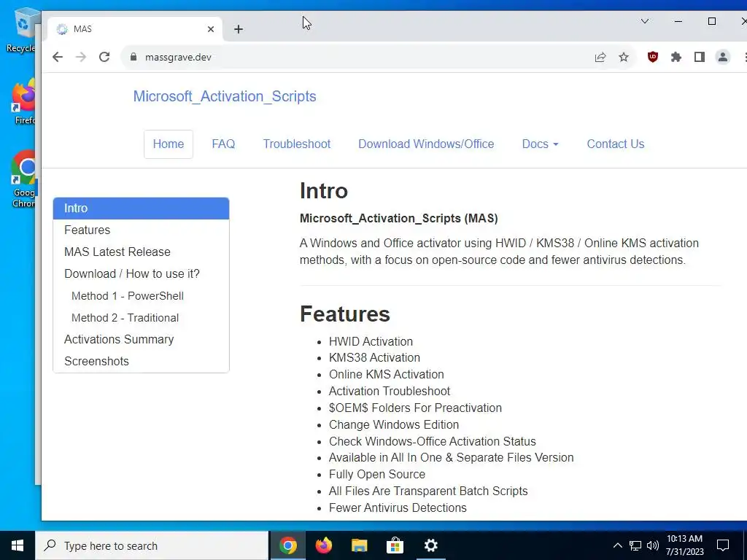Open the Extensions puzzle icon
This screenshot has height=560, width=747.
676,57
